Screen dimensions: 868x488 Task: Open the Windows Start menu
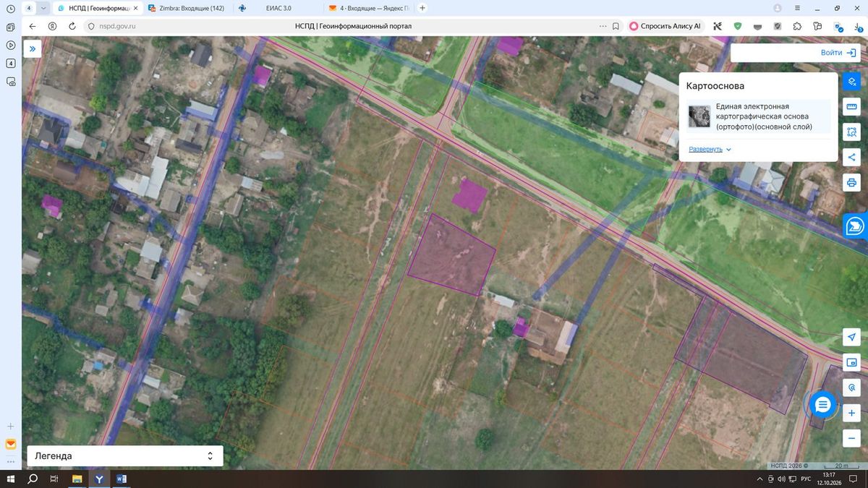tap(11, 479)
